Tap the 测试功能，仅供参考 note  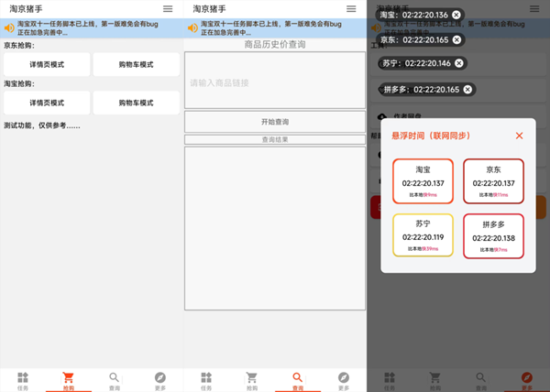pyautogui.click(x=42, y=125)
